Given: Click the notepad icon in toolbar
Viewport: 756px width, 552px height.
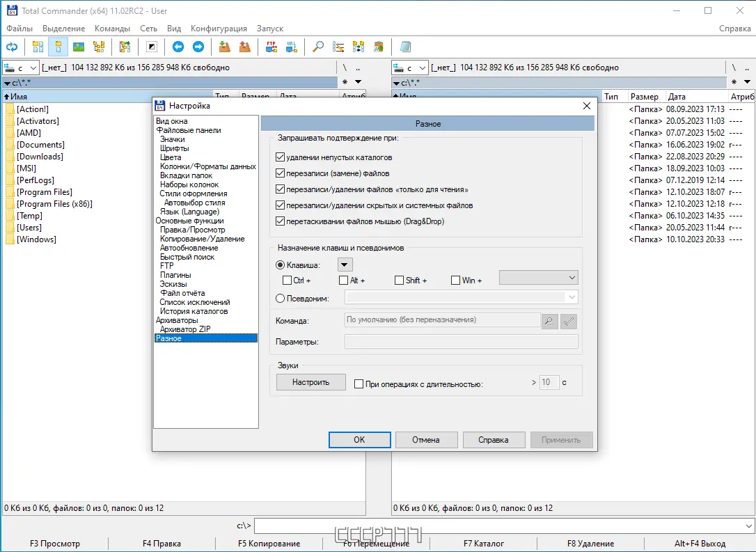Looking at the screenshot, I should coord(405,47).
